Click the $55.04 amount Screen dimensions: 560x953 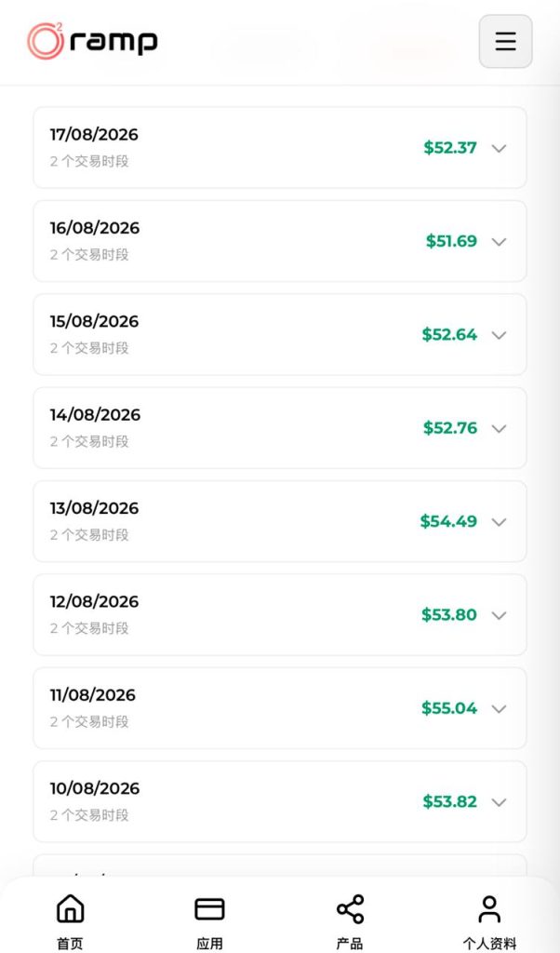[x=449, y=708]
